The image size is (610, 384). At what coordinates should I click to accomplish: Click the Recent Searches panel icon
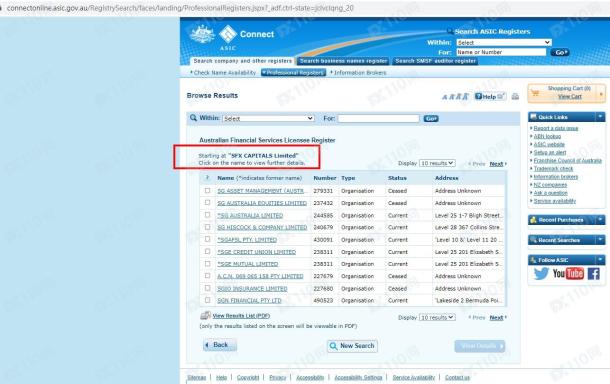533,240
